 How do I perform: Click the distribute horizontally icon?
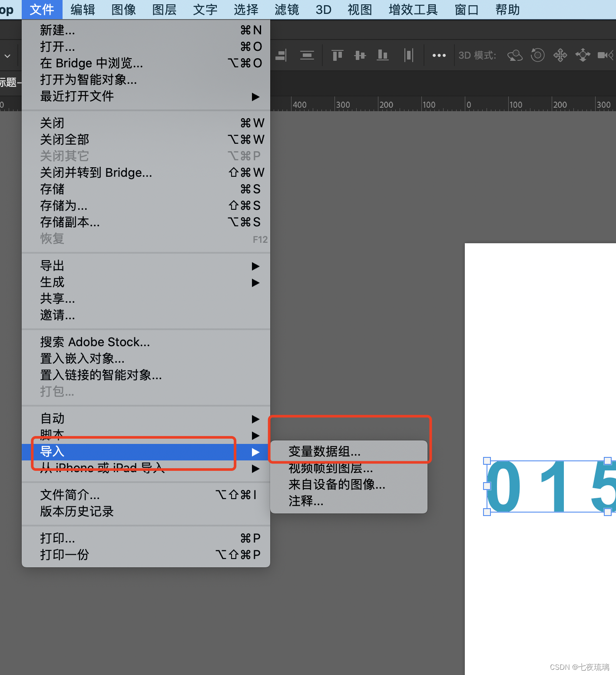tap(408, 55)
